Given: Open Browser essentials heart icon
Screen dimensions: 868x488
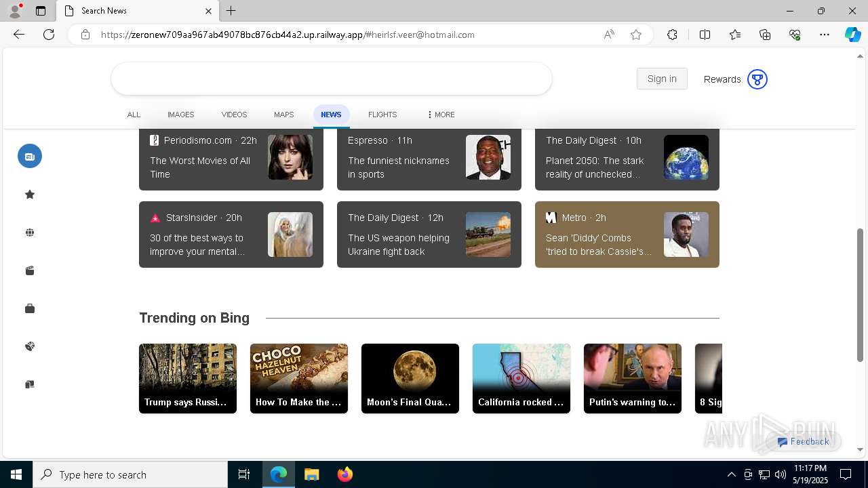Looking at the screenshot, I should tap(795, 35).
